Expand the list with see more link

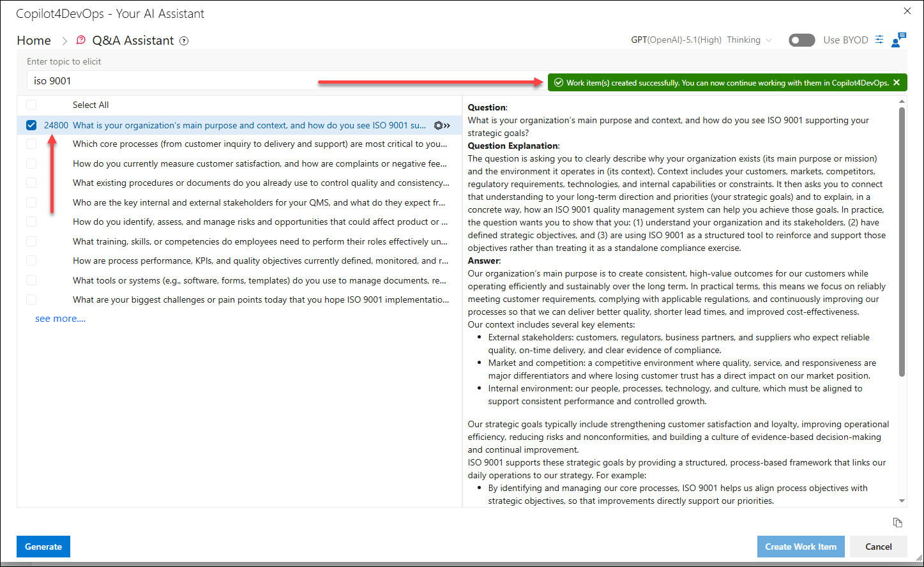[x=60, y=319]
